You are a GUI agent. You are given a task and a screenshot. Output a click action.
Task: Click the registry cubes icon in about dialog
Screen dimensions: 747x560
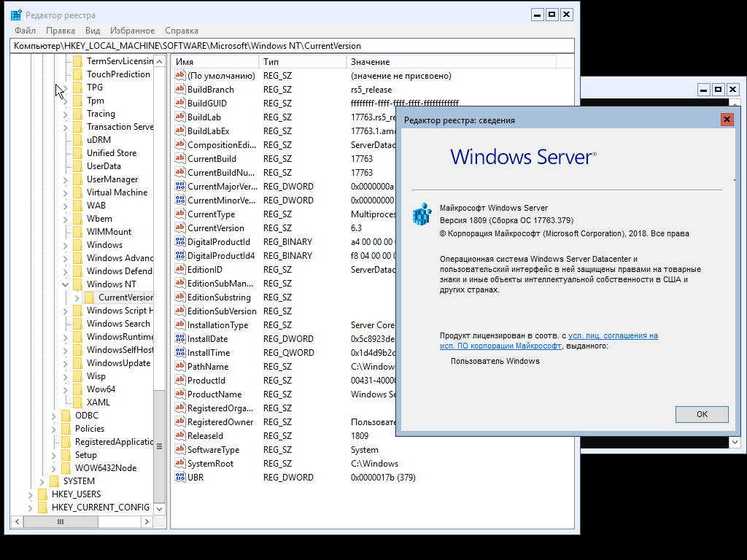[x=422, y=214]
